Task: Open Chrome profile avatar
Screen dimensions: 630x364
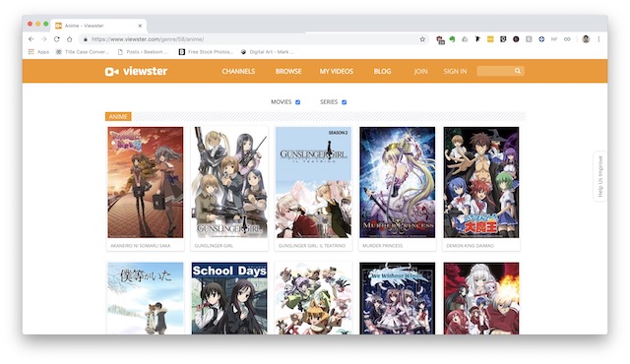Action: click(586, 39)
